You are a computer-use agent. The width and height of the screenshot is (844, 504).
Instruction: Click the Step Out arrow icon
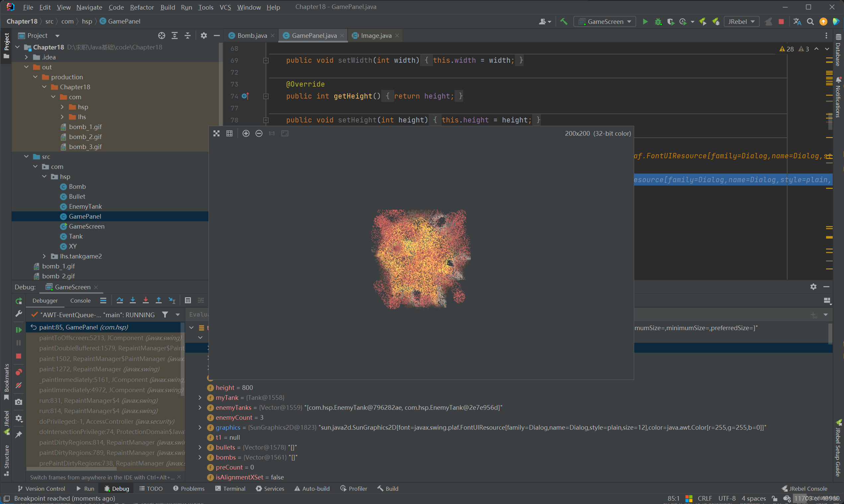tap(159, 300)
